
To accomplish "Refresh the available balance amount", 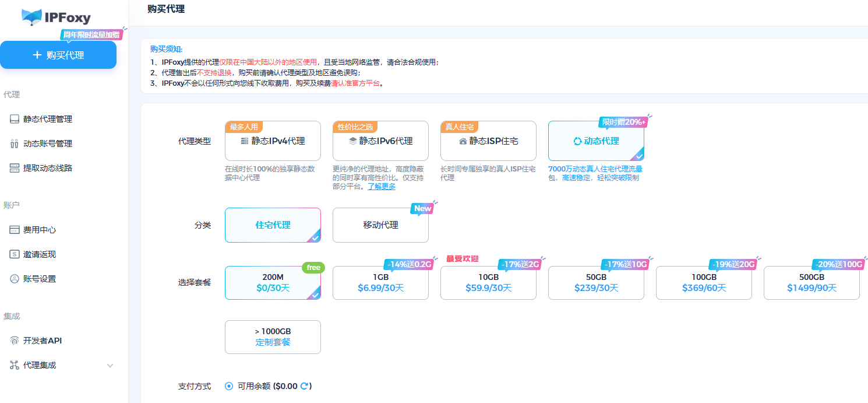I will (x=304, y=386).
